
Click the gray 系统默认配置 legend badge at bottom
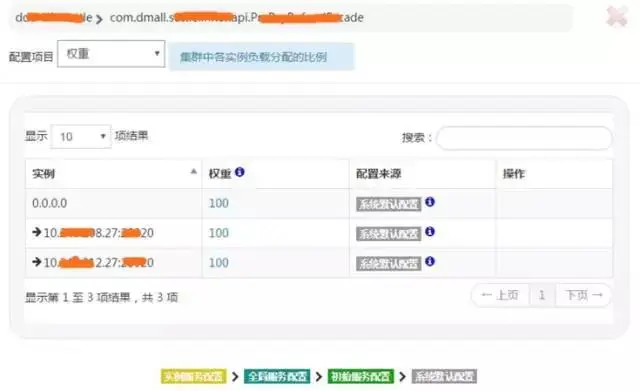pyautogui.click(x=444, y=376)
